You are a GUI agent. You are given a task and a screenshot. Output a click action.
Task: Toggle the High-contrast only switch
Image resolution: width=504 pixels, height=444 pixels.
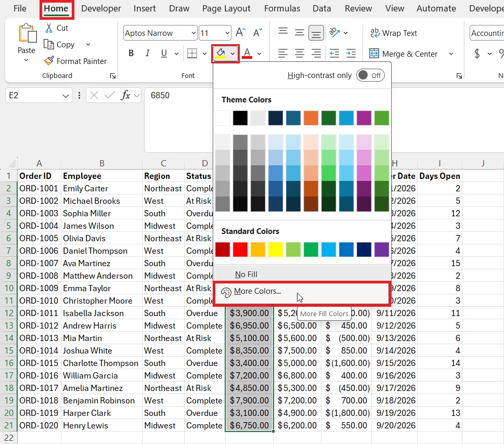tap(370, 75)
